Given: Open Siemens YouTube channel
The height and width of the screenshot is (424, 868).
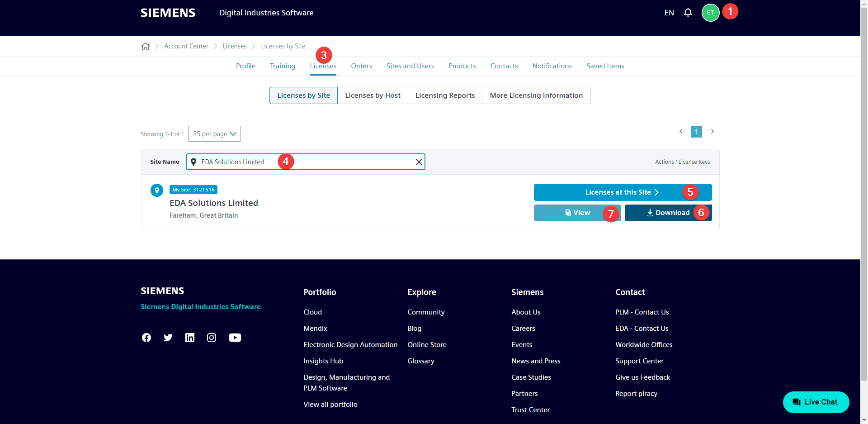Looking at the screenshot, I should click(235, 338).
